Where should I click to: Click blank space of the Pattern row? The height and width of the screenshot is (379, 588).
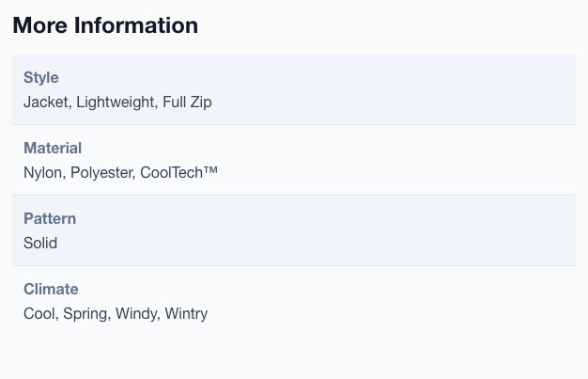(x=394, y=230)
